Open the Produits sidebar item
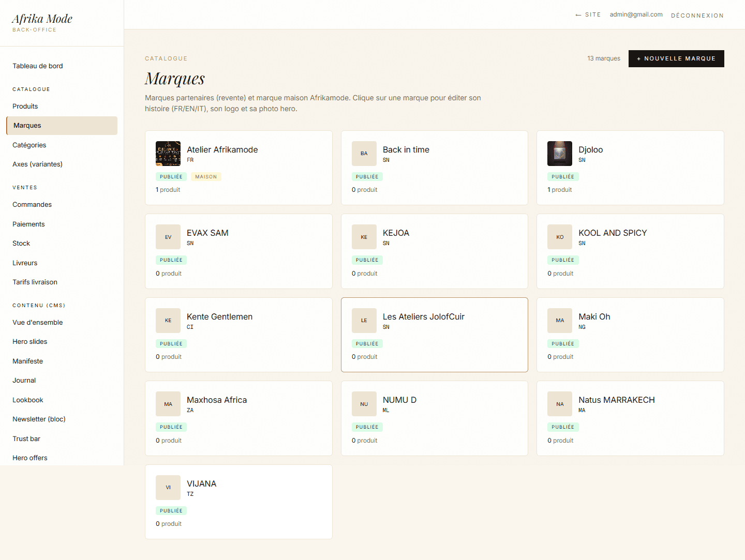 tap(62, 107)
